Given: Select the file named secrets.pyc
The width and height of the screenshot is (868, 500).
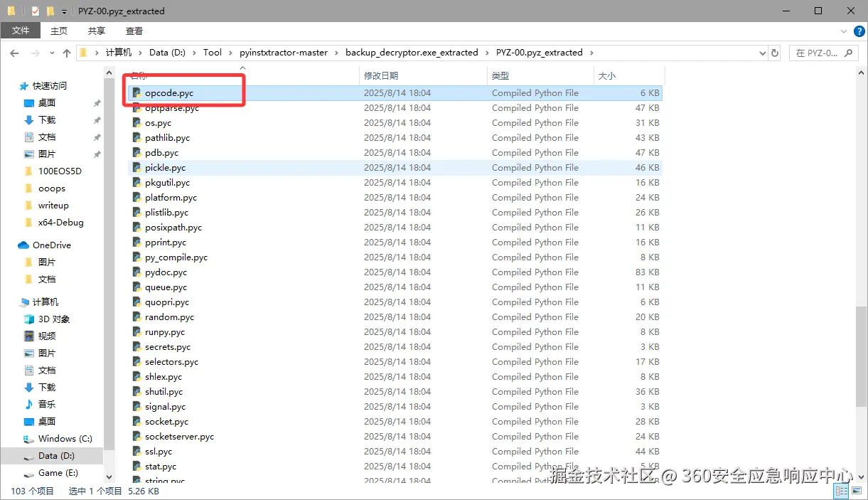Looking at the screenshot, I should [x=168, y=347].
